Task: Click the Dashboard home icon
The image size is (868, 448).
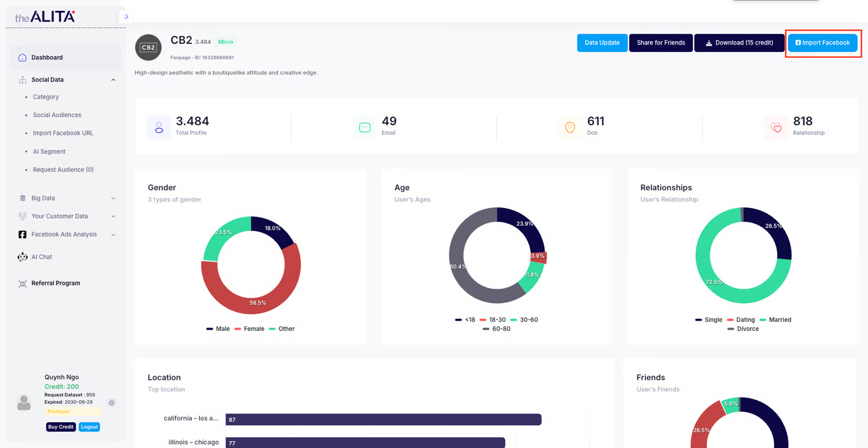Action: (22, 58)
